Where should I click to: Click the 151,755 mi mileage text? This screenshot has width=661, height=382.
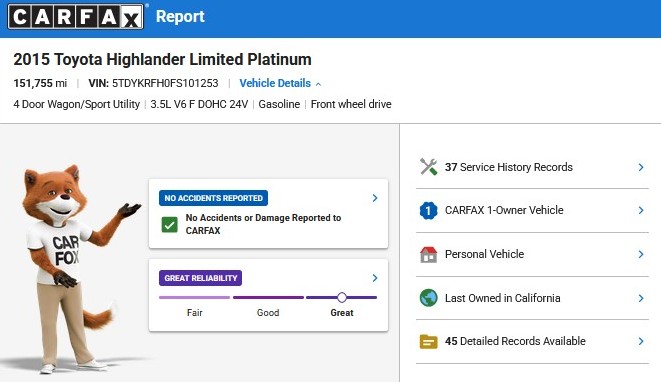coord(40,83)
